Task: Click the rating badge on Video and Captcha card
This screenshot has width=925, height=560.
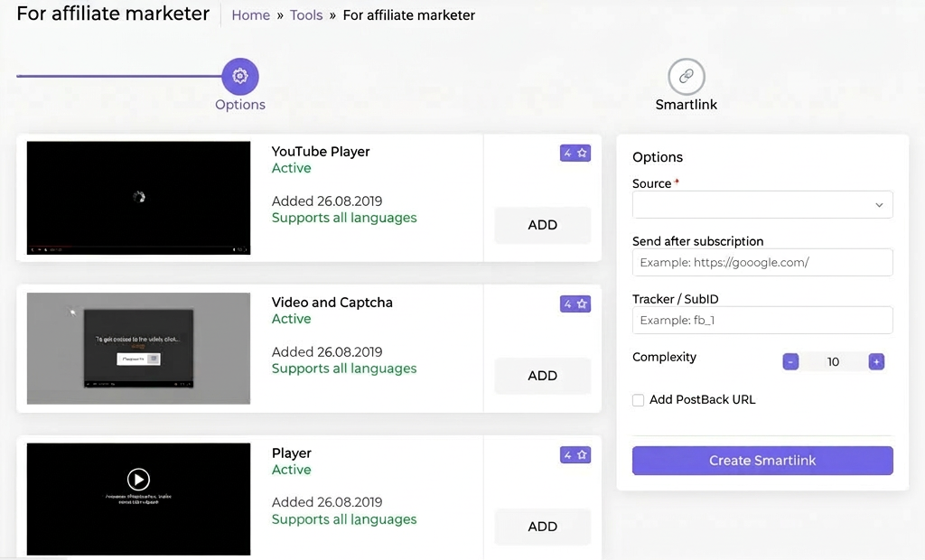Action: pyautogui.click(x=575, y=303)
